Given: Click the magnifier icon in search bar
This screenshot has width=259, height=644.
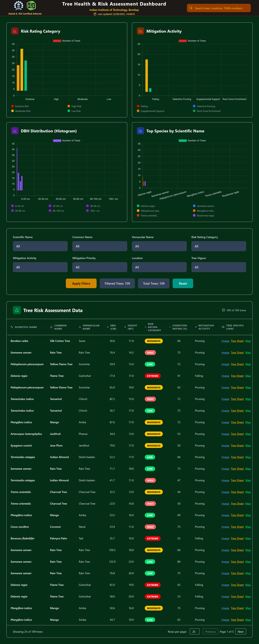Looking at the screenshot, I should coord(191,8).
